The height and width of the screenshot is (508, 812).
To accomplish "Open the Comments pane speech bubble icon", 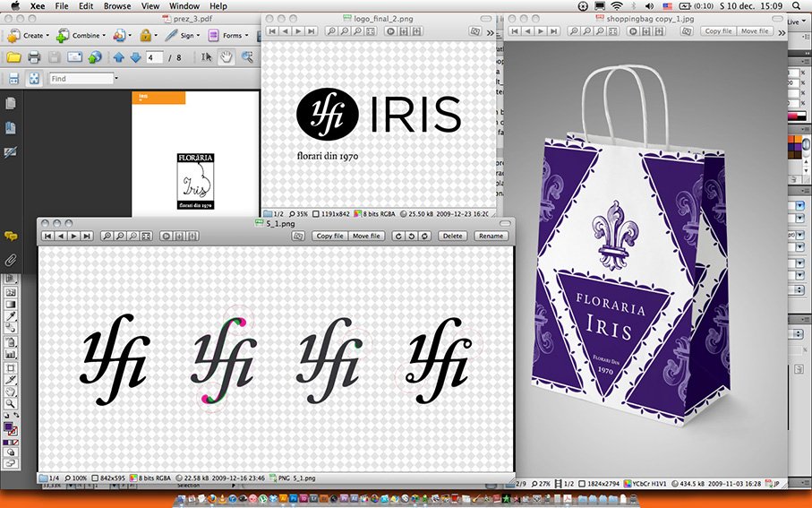I will [x=11, y=236].
